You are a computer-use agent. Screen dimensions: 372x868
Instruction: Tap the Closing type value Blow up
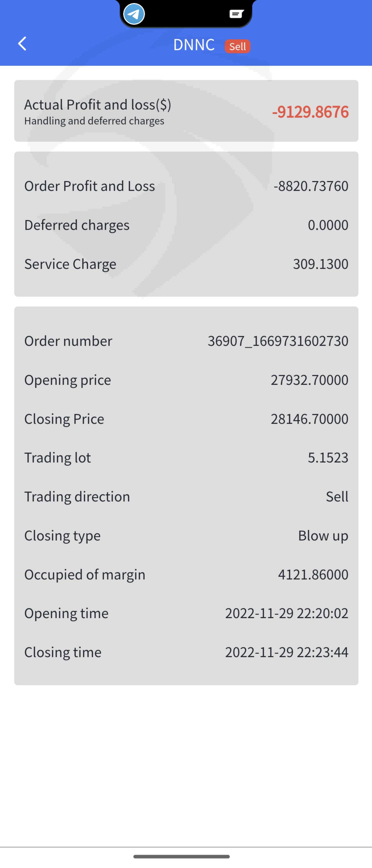point(323,535)
